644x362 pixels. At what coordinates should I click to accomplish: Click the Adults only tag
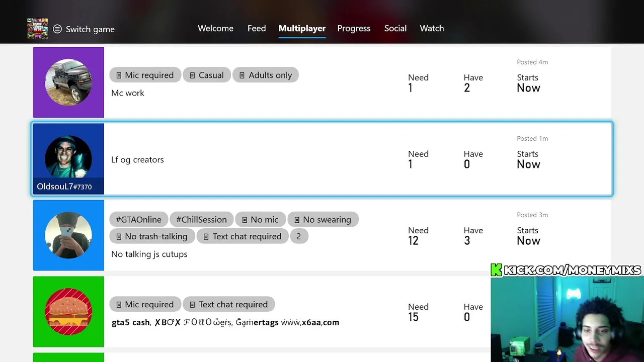pyautogui.click(x=265, y=75)
